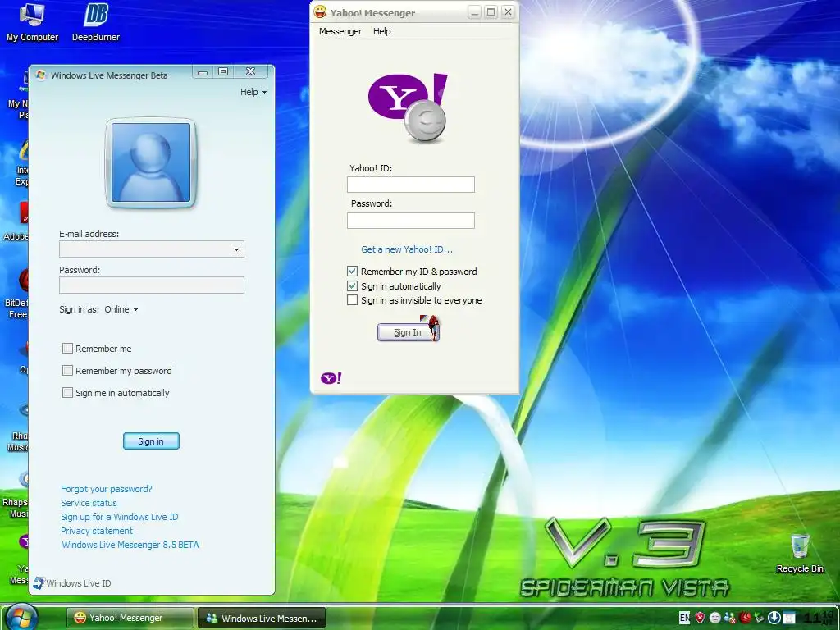Screen dimensions: 840x630
Task: Check Sign in as invisible to everyone
Action: tap(352, 300)
